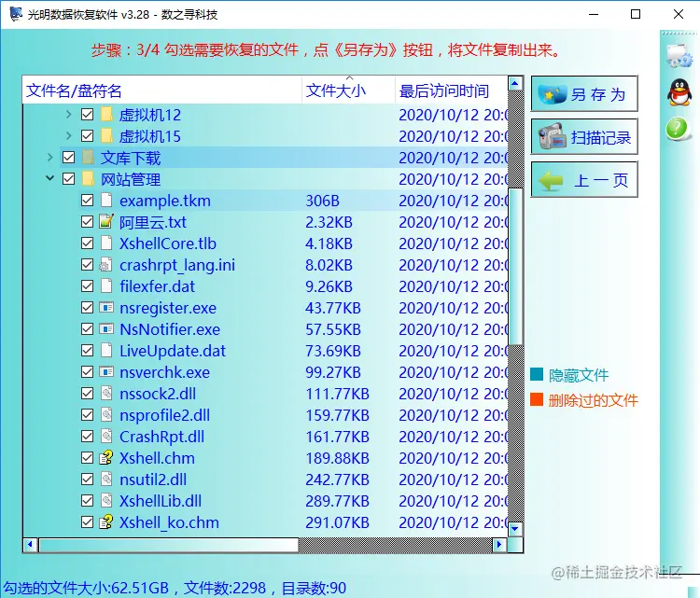Image resolution: width=700 pixels, height=598 pixels.
Task: Sort by 文件大小 column header
Action: 349,90
